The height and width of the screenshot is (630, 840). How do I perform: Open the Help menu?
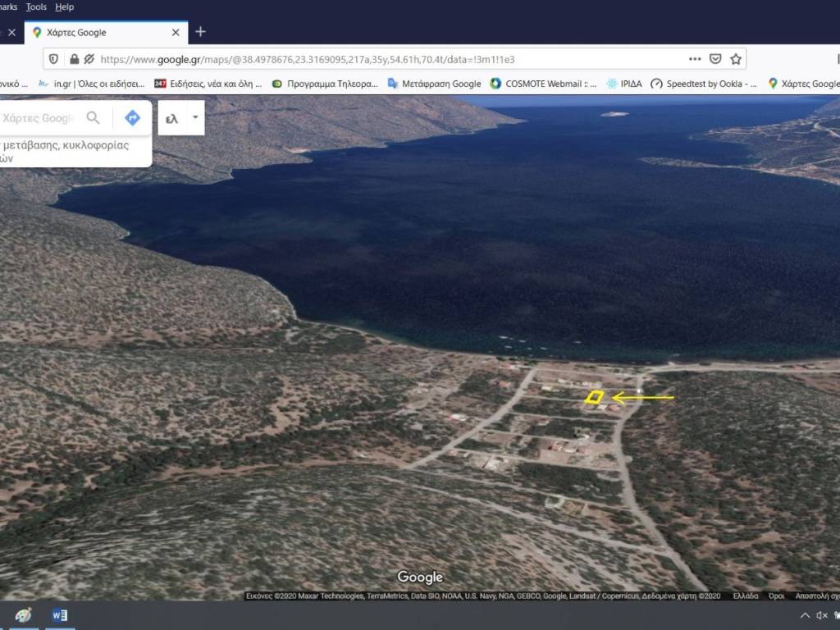65,7
